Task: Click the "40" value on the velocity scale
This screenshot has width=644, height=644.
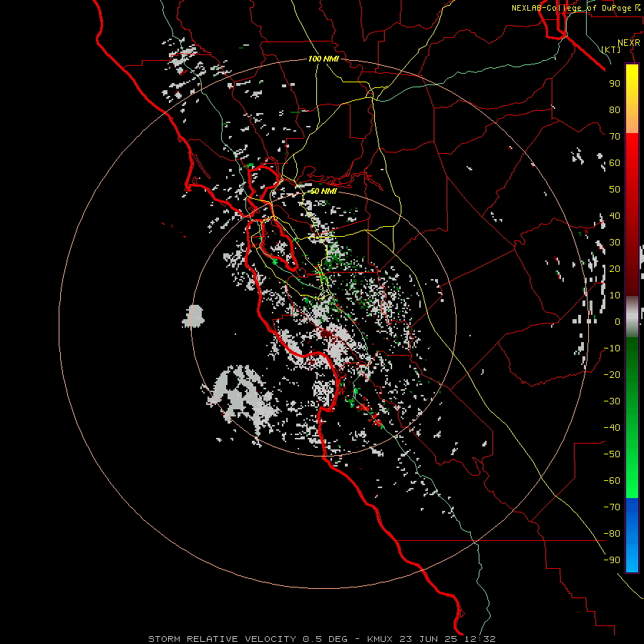Action: point(615,216)
